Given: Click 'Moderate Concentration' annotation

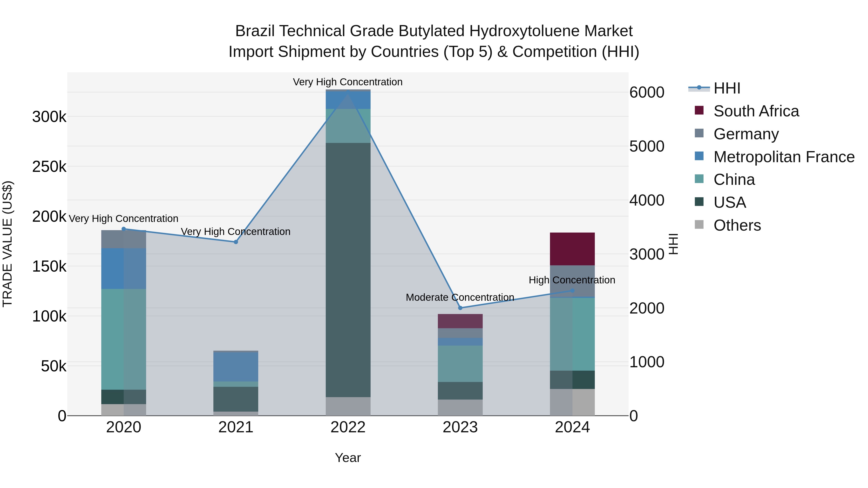Looking at the screenshot, I should pos(460,297).
